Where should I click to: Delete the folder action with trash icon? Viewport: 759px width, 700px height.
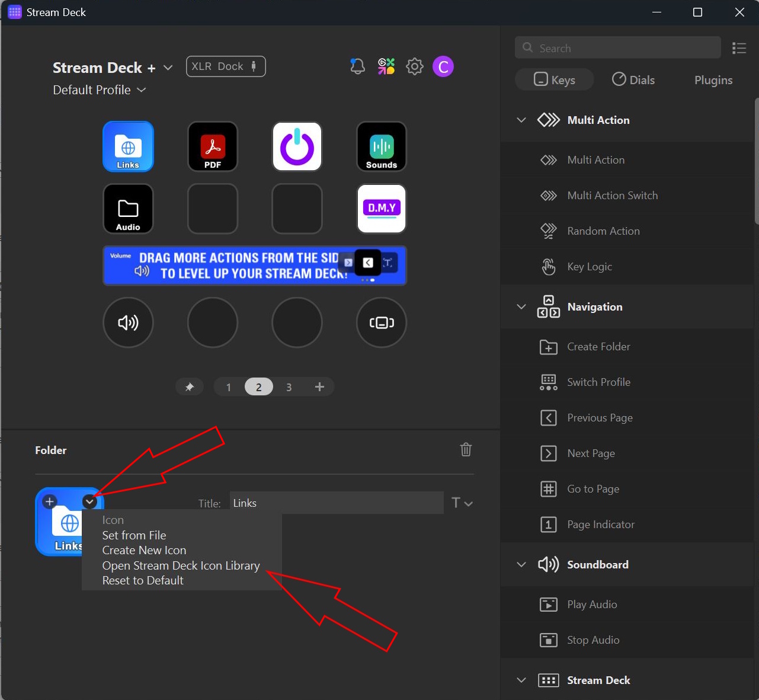click(x=466, y=449)
